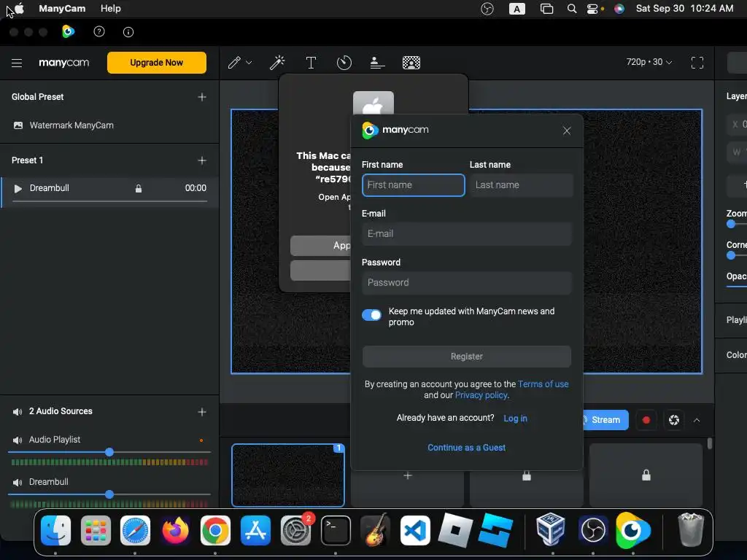Add a new Global Preset

click(202, 97)
